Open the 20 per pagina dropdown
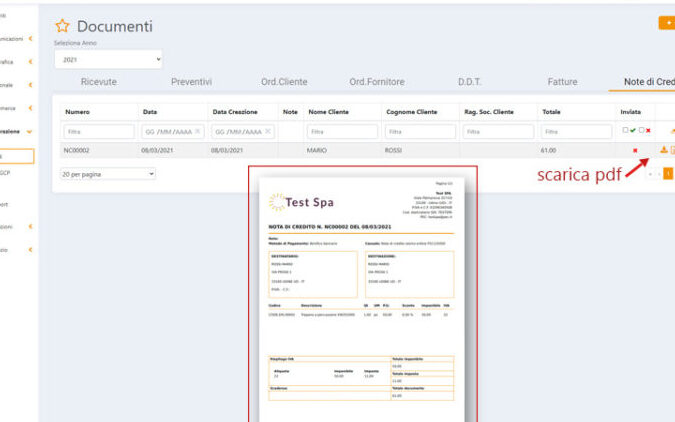 pyautogui.click(x=107, y=173)
